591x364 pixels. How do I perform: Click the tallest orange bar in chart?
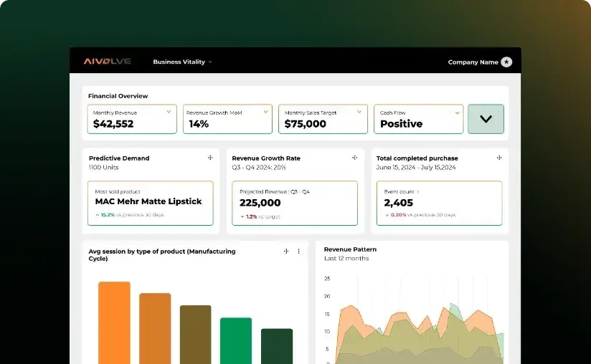(x=114, y=322)
